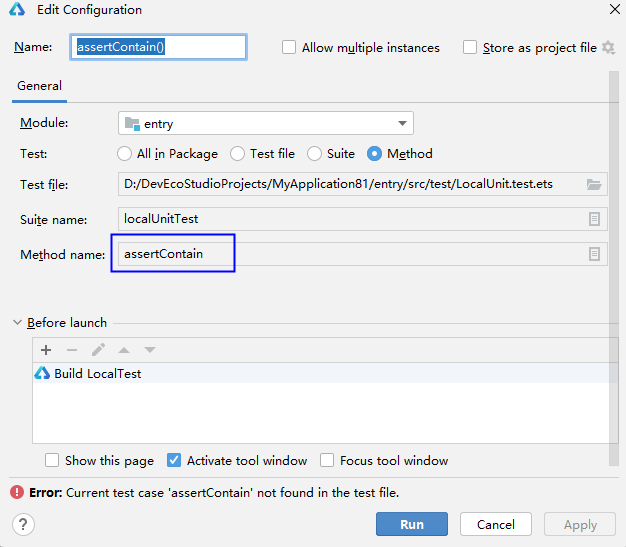The height and width of the screenshot is (547, 626).
Task: Open help with the question mark button
Action: [23, 525]
